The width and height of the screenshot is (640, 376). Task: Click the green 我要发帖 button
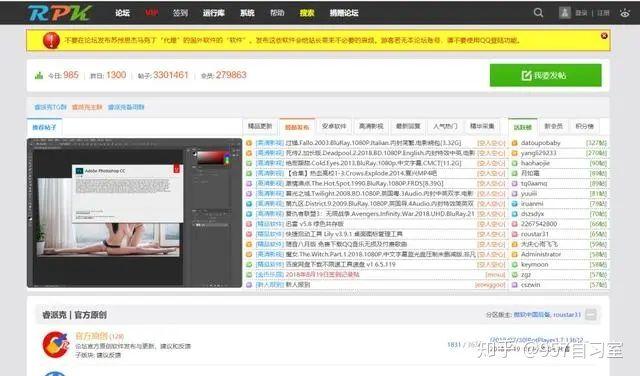pos(545,75)
